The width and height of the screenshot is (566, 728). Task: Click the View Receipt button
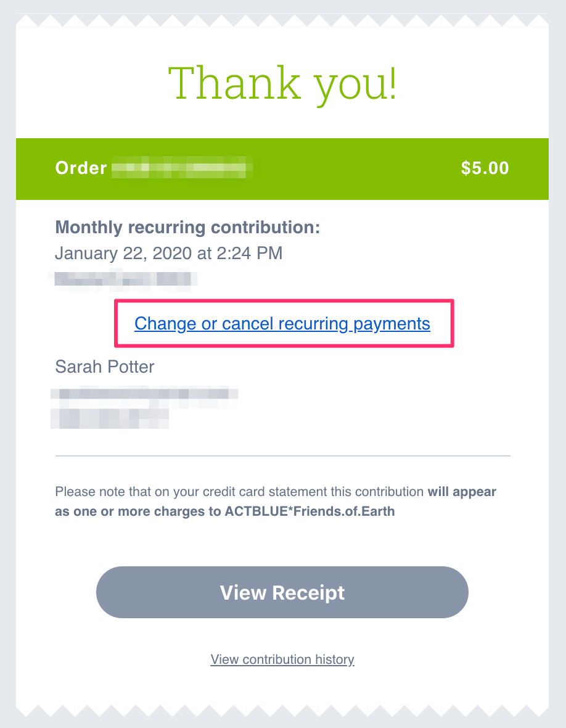click(x=282, y=592)
